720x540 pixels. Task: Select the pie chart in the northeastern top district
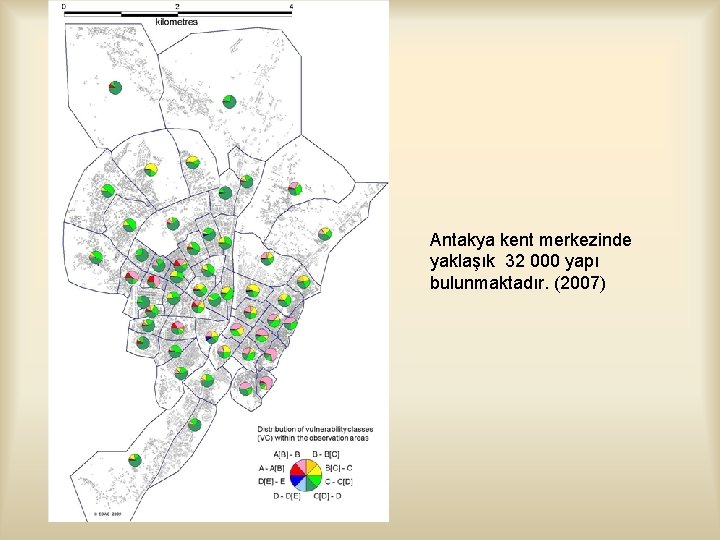(x=229, y=101)
